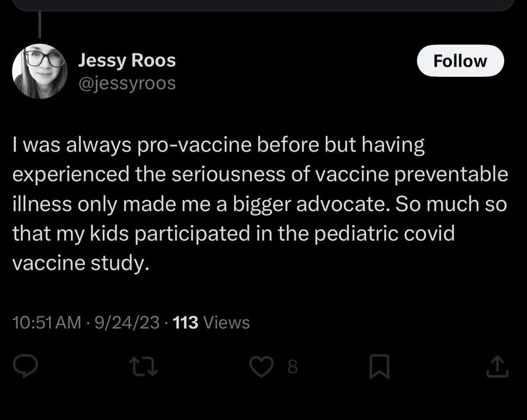Screen dimensions: 527x420
Task: Click the 10:51 AM timestamp
Action: tap(46, 322)
